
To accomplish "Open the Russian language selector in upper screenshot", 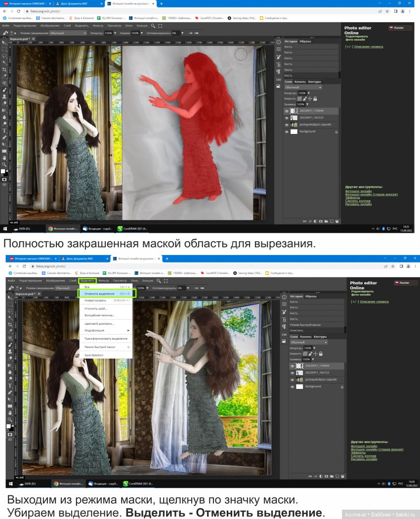I will [400, 28].
